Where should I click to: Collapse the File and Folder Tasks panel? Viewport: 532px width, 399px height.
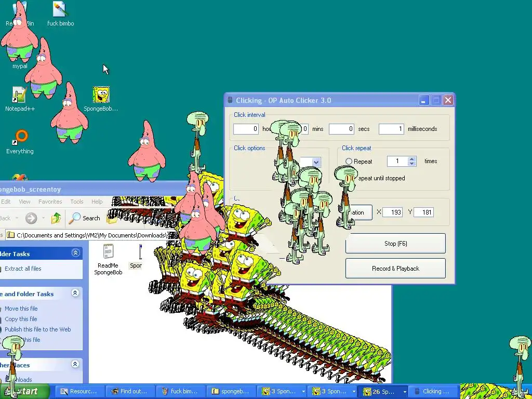[x=75, y=293]
